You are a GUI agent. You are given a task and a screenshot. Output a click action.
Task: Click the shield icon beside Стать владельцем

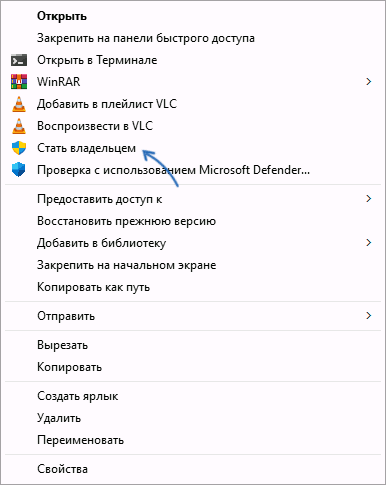19,148
